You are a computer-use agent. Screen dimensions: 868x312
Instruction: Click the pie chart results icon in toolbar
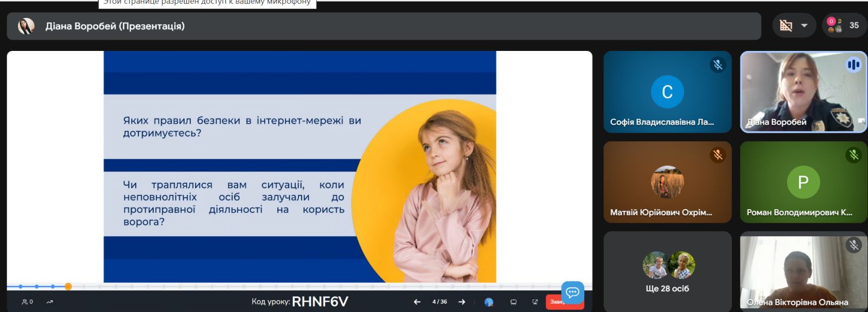489,302
